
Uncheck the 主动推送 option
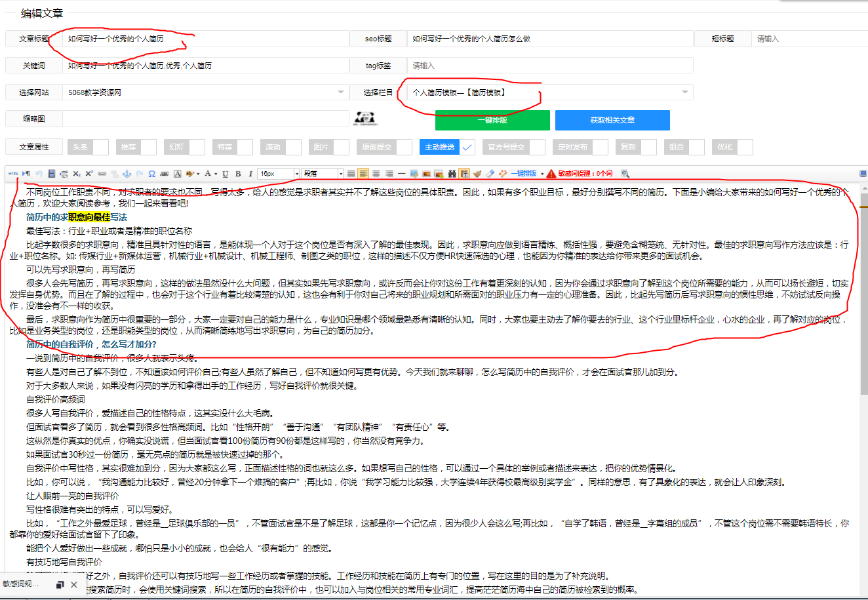[x=467, y=147]
